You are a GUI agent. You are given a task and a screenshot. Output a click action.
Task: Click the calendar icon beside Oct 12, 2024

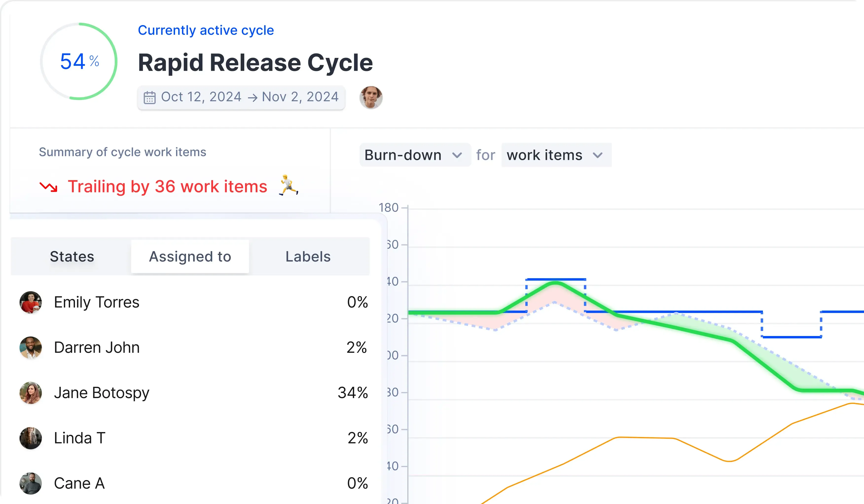point(149,97)
